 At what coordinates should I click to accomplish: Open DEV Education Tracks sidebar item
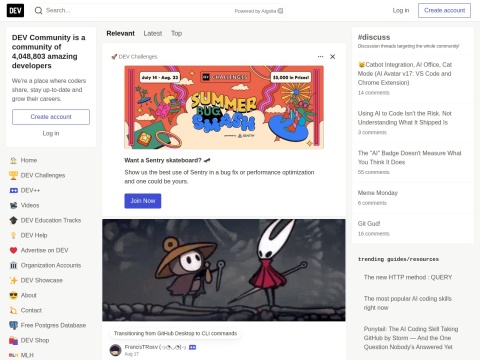[x=51, y=220]
